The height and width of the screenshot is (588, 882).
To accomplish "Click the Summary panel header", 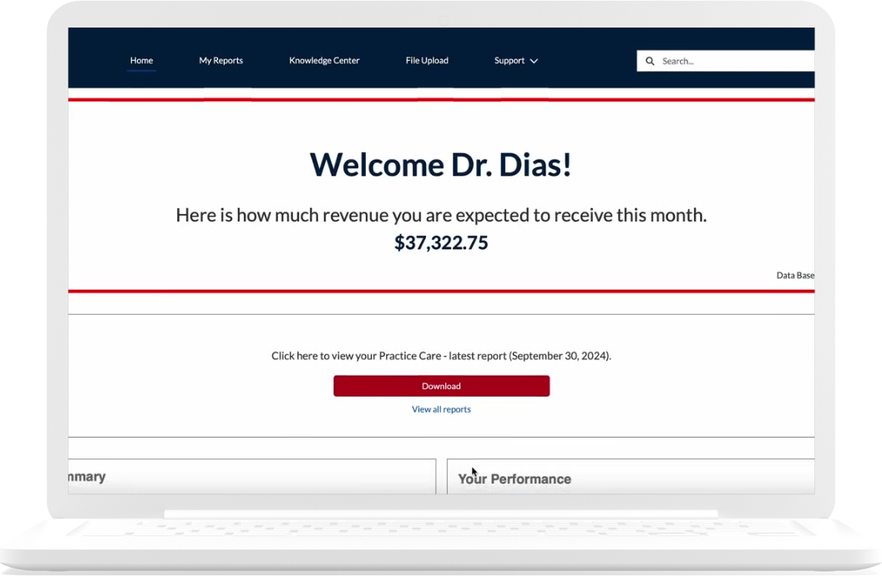I will (x=84, y=476).
